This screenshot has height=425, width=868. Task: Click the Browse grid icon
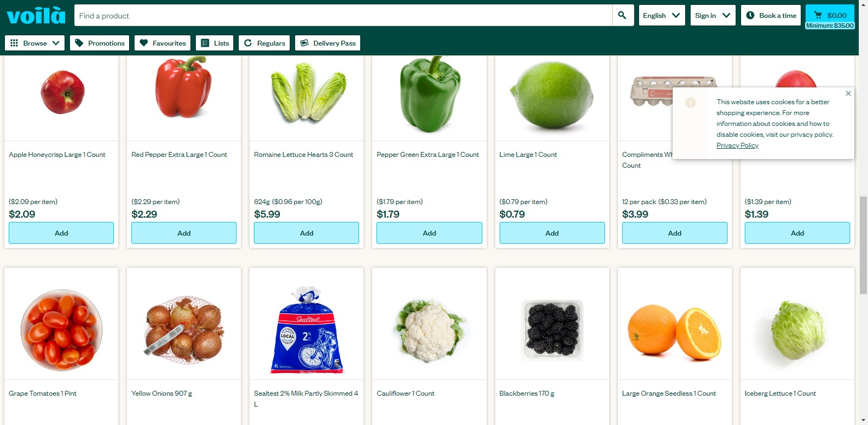[x=14, y=43]
